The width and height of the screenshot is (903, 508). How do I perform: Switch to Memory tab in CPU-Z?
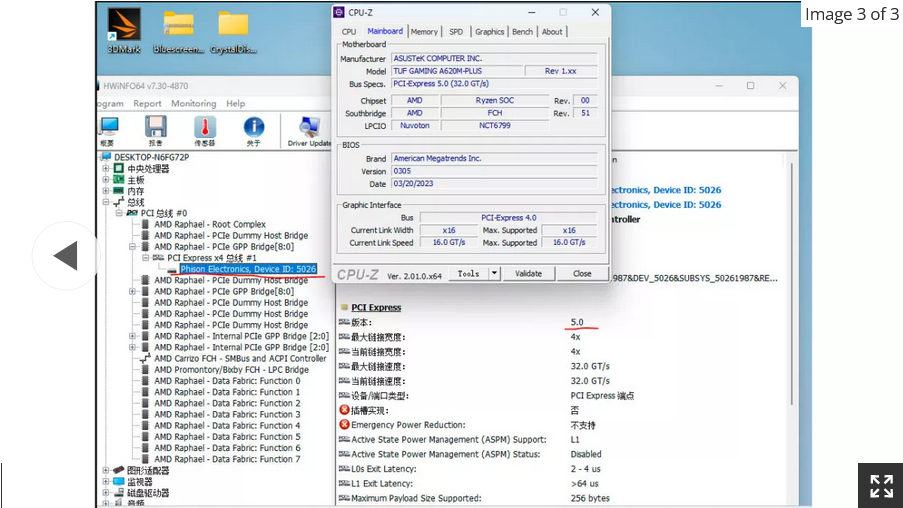point(424,32)
